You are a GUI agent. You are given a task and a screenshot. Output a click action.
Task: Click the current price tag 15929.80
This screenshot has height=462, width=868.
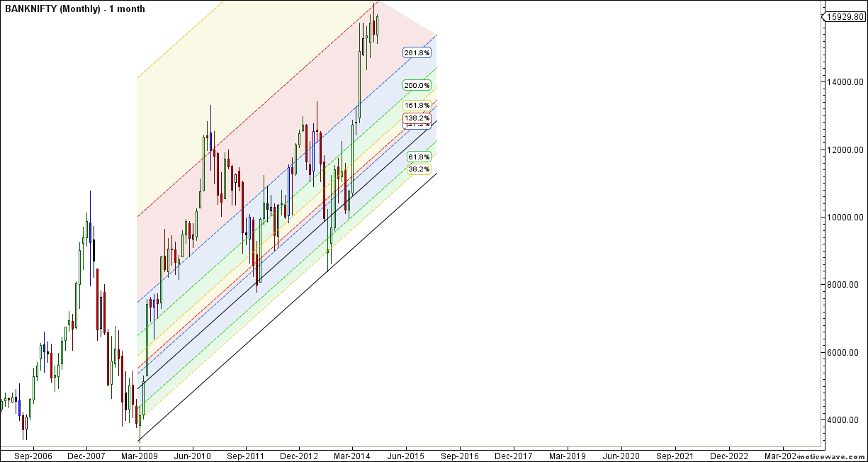pyautogui.click(x=846, y=18)
